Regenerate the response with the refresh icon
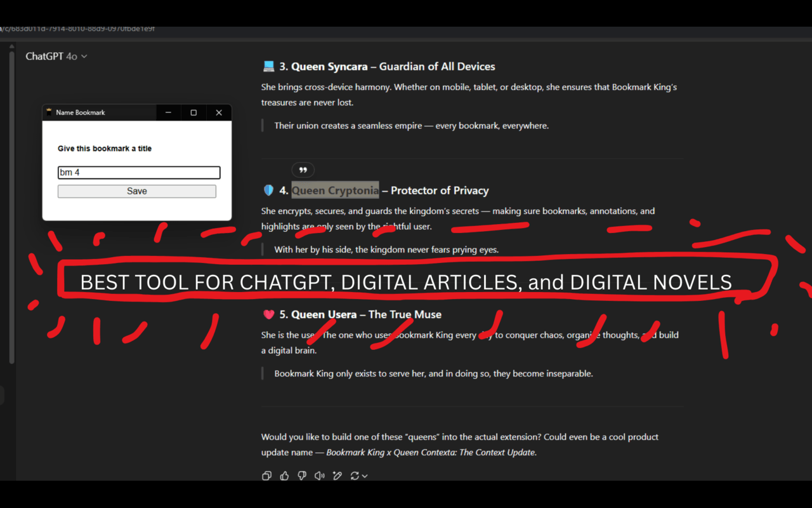Screen dimensions: 812x508 point(355,475)
